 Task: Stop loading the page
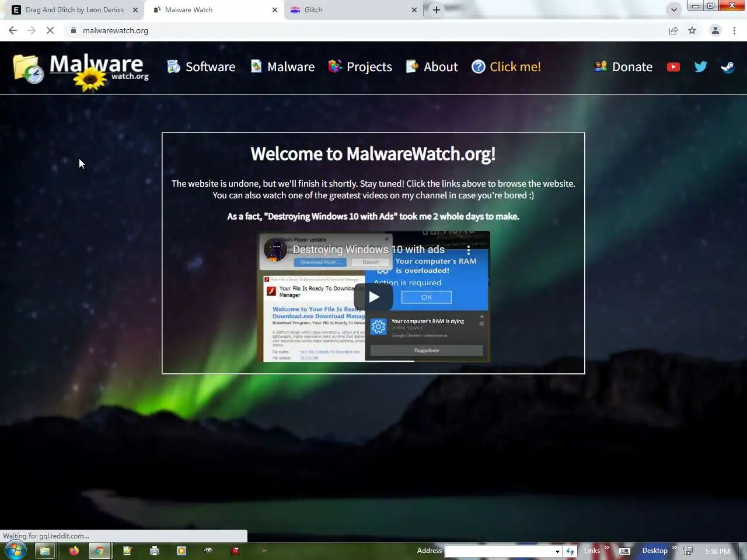50,30
